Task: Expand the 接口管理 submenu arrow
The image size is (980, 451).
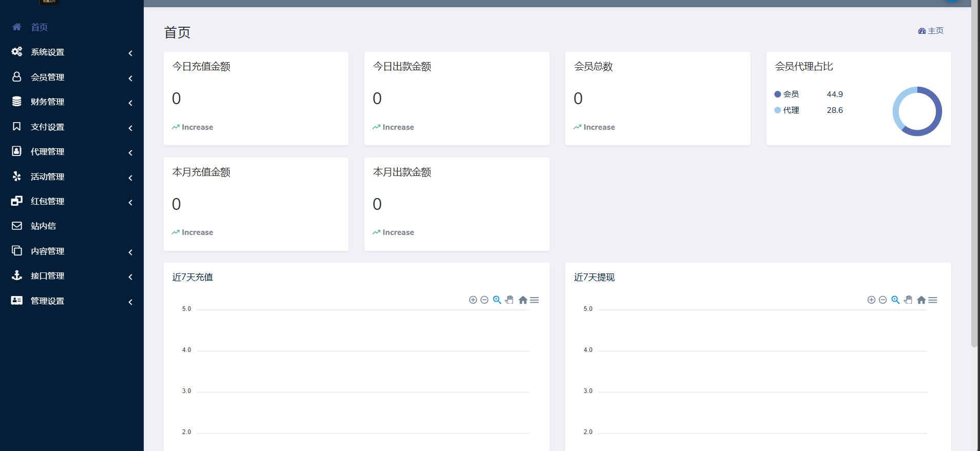Action: click(x=130, y=277)
